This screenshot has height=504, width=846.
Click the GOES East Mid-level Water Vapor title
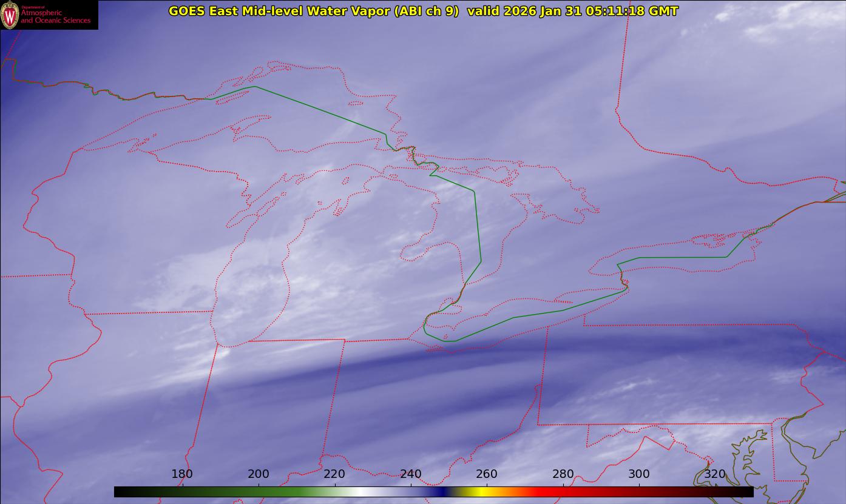click(x=313, y=11)
